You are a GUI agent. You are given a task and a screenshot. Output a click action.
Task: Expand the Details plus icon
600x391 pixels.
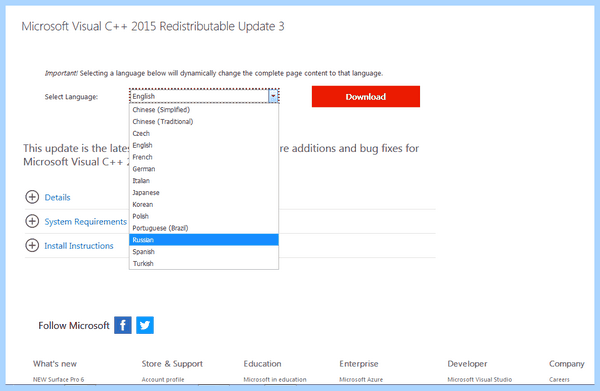tap(32, 197)
